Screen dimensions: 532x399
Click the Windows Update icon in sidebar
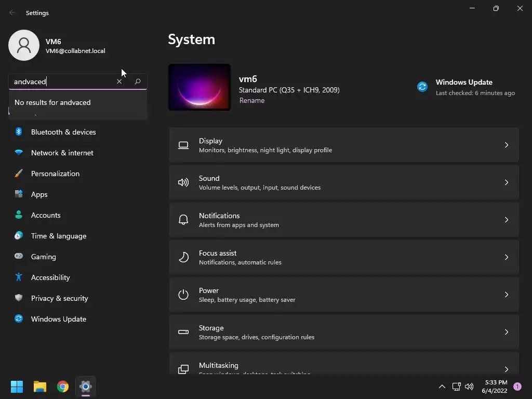pyautogui.click(x=19, y=318)
